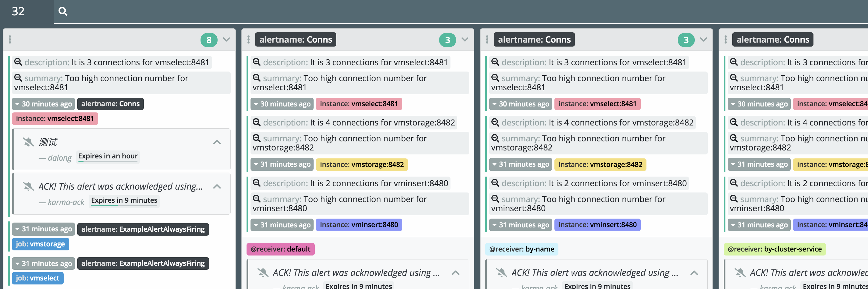Click vmstorage description search icon in by-name group

[495, 123]
